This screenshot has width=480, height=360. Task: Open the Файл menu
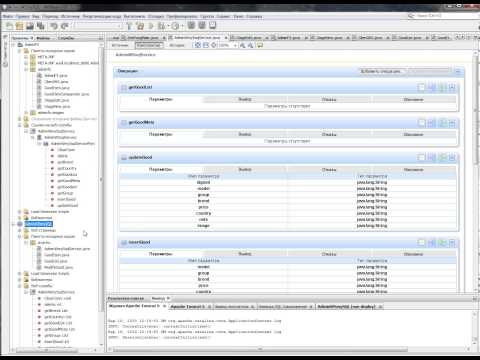point(8,16)
